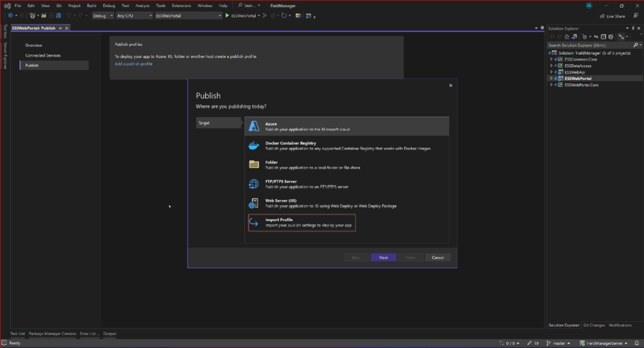This screenshot has width=644, height=348.
Task: Close the ESSWebPortal: Publish document tab
Action: tap(67, 28)
